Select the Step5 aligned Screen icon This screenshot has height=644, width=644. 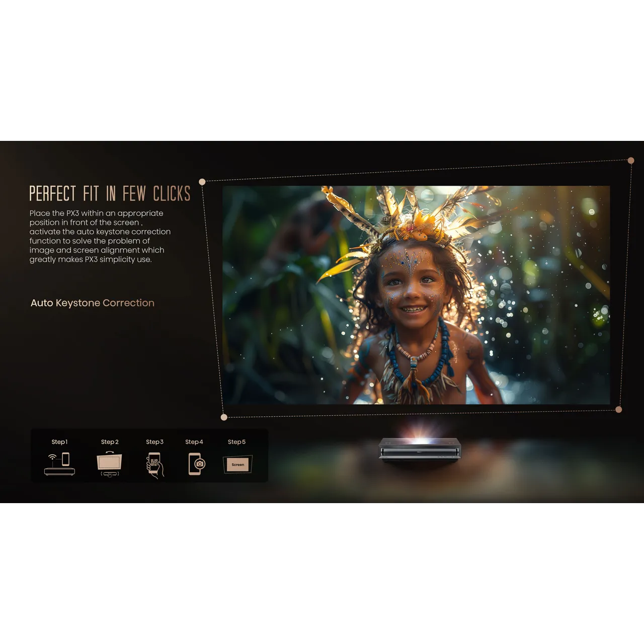(x=237, y=464)
